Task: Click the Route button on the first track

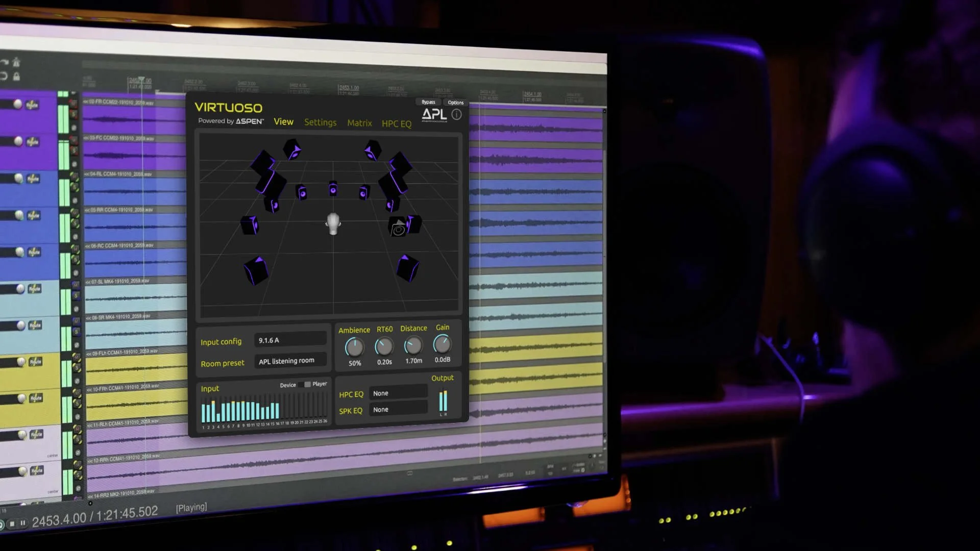Action: (32, 105)
